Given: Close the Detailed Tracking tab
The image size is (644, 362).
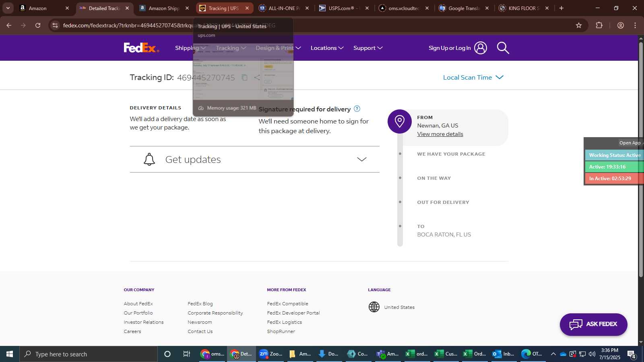Looking at the screenshot, I should (x=127, y=8).
